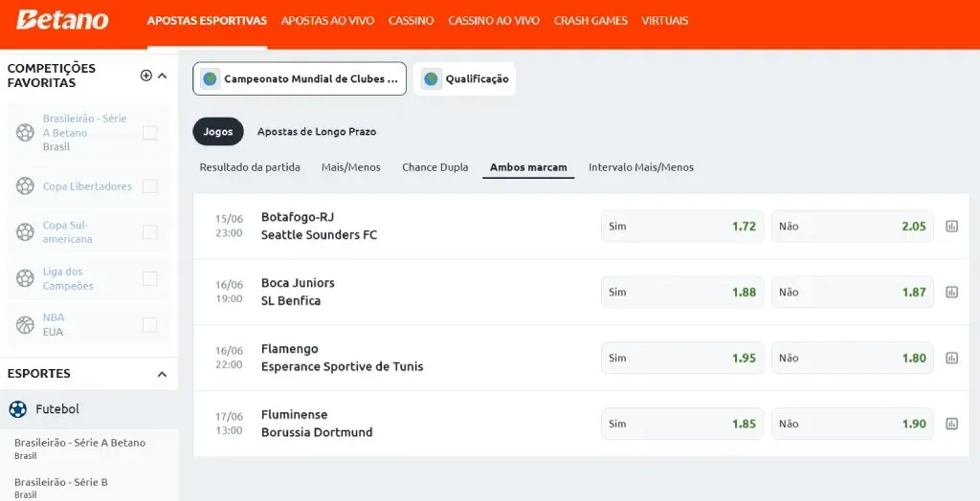Open Cassino ao Vivo in top menu
The height and width of the screenshot is (501, 980).
coord(494,20)
